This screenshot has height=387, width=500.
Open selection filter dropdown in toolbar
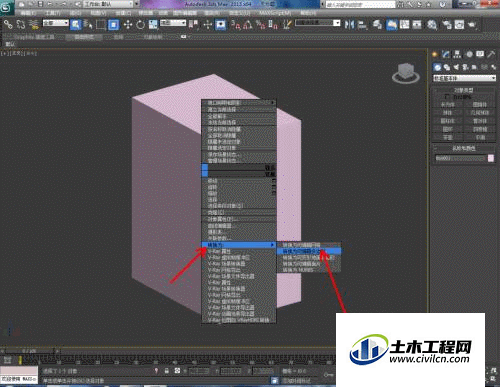[x=56, y=23]
